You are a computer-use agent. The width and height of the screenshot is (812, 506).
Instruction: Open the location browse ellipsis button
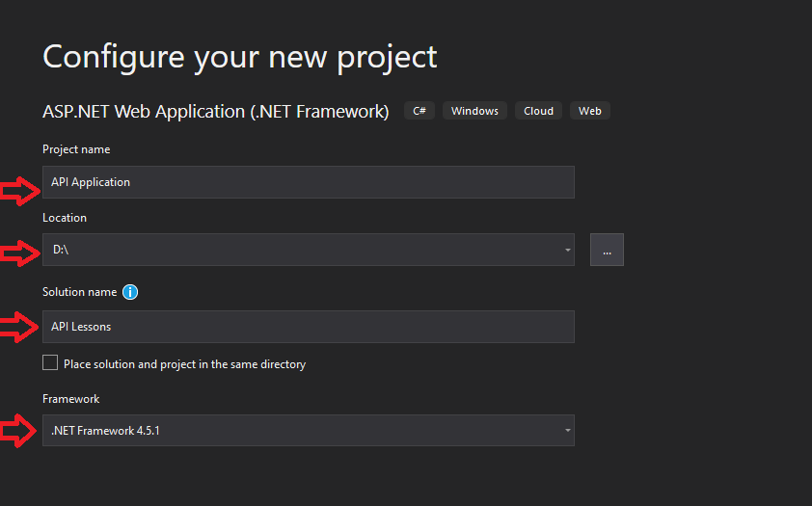click(607, 250)
